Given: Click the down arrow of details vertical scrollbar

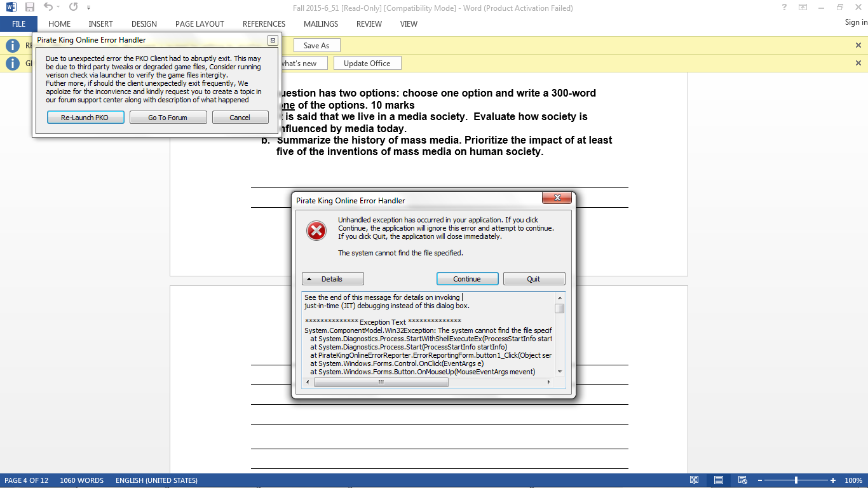Looking at the screenshot, I should click(560, 372).
